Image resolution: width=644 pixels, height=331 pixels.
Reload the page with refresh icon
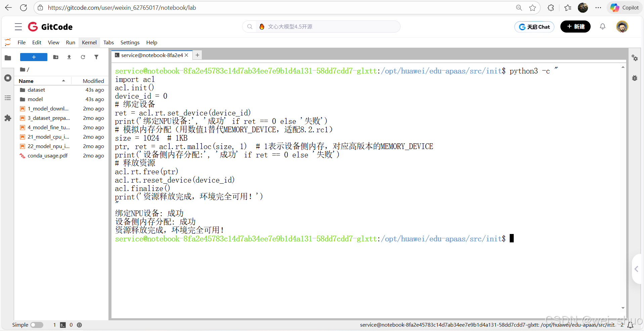(24, 7)
